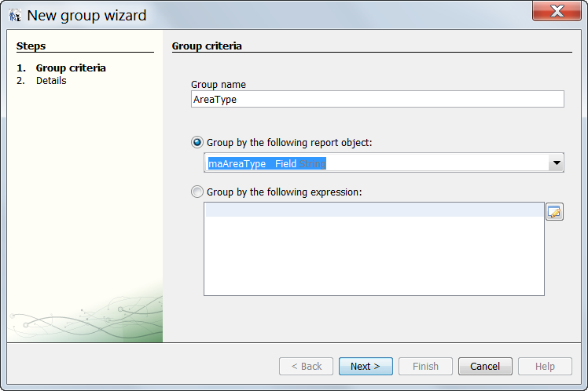588x391 pixels.
Task: Click inside the expression text area
Action: pos(373,255)
